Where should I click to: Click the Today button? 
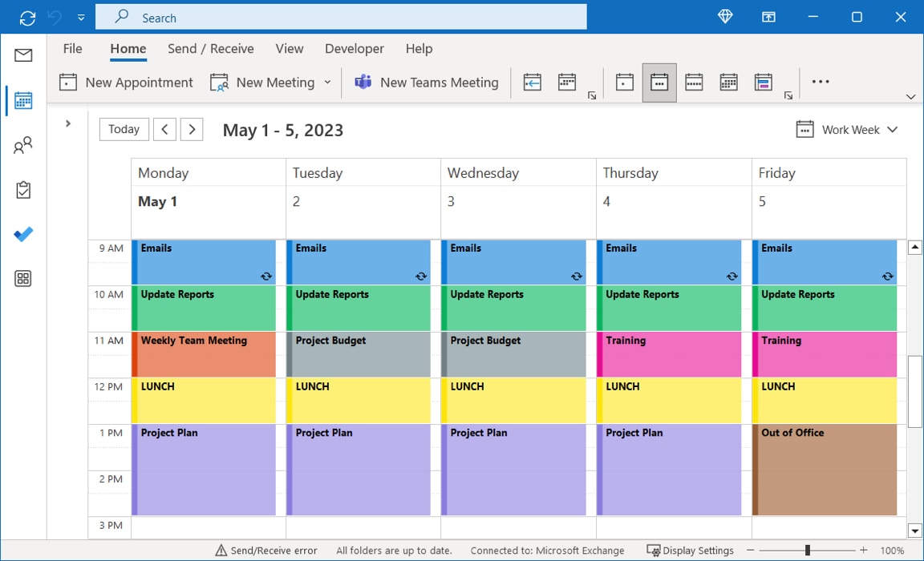click(124, 129)
